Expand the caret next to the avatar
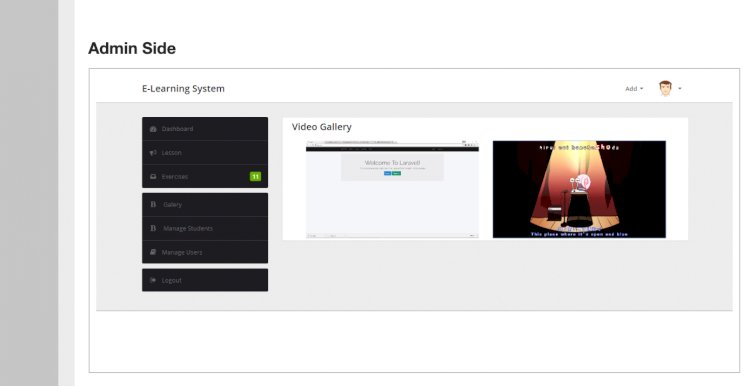This screenshot has width=750, height=386. (680, 88)
